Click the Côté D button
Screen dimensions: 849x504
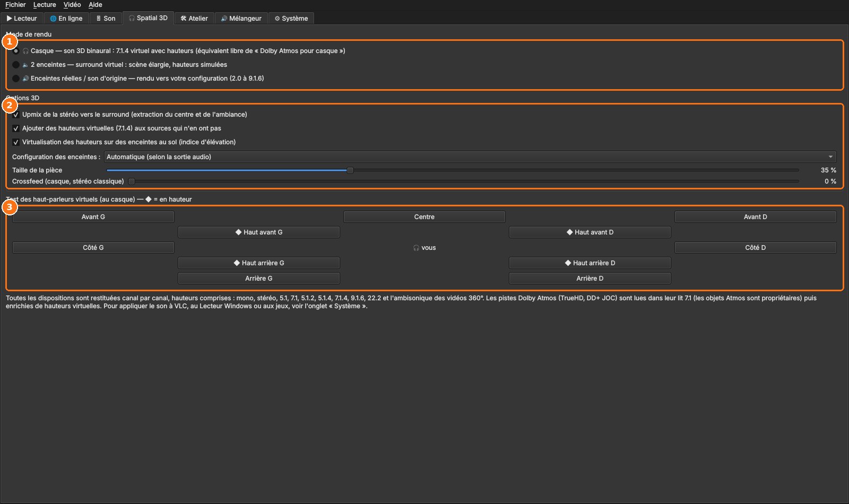(x=756, y=248)
